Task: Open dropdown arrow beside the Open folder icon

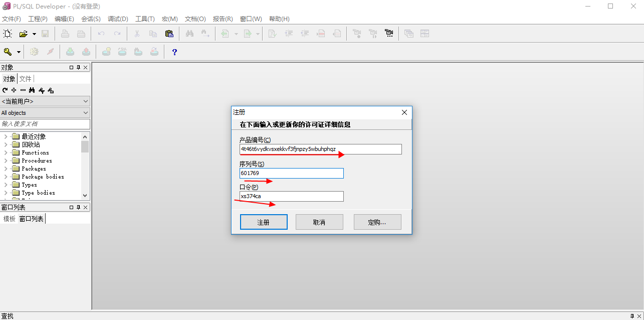Action: point(34,34)
